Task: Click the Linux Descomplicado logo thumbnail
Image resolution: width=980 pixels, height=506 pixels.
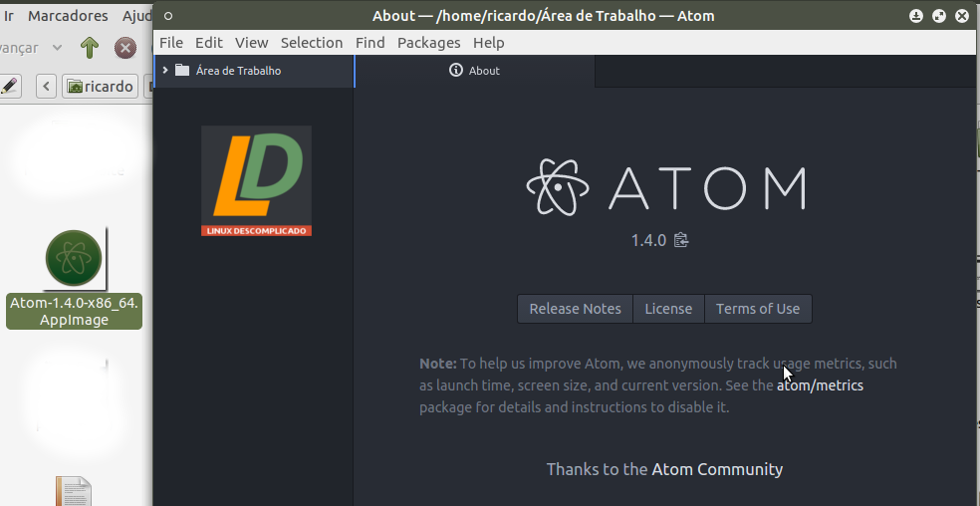Action: pos(256,180)
